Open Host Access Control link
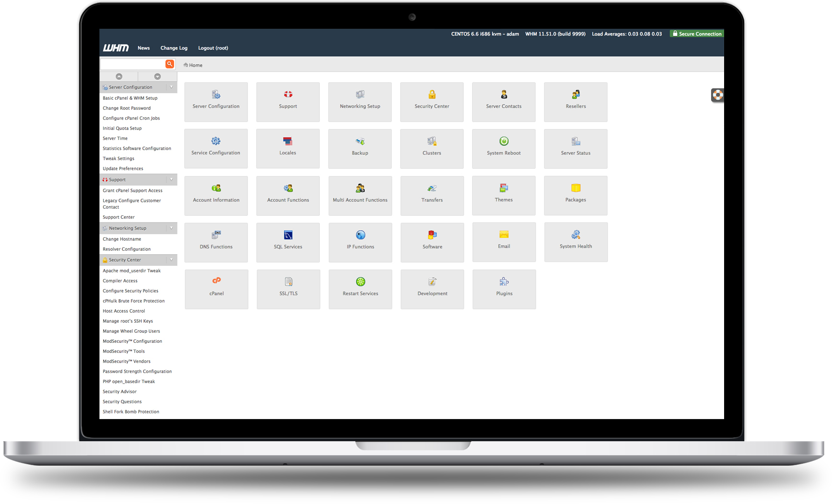The width and height of the screenshot is (832, 504). (124, 311)
